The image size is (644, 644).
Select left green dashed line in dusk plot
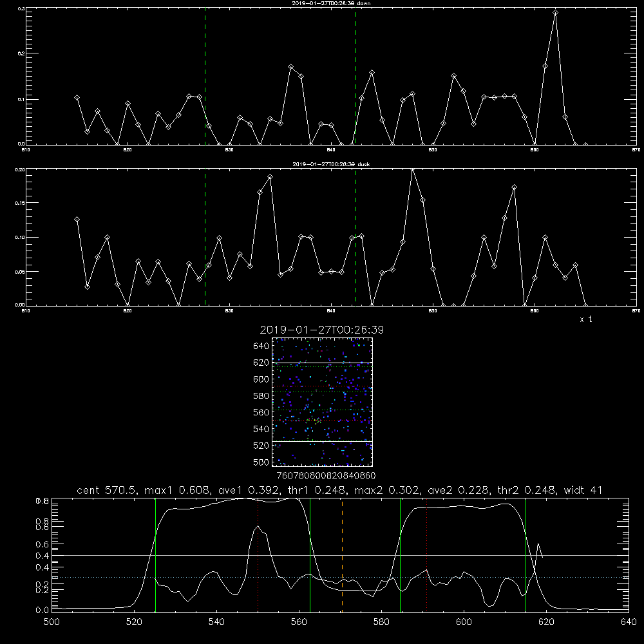point(205,238)
